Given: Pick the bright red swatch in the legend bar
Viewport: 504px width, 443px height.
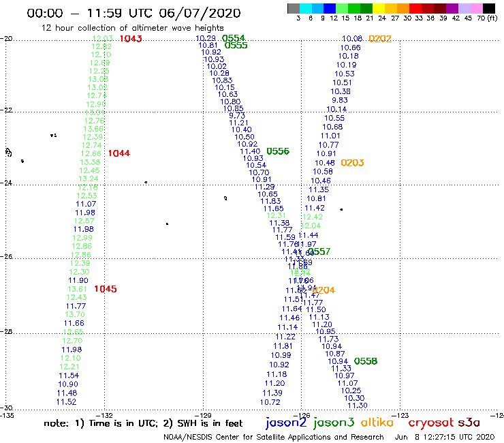Looking at the screenshot, I should [415, 8].
